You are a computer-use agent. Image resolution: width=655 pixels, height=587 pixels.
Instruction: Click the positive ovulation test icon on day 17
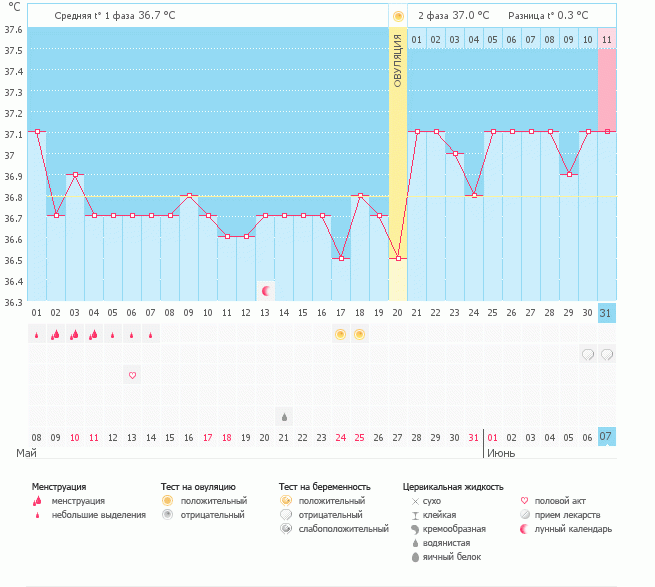(x=340, y=334)
